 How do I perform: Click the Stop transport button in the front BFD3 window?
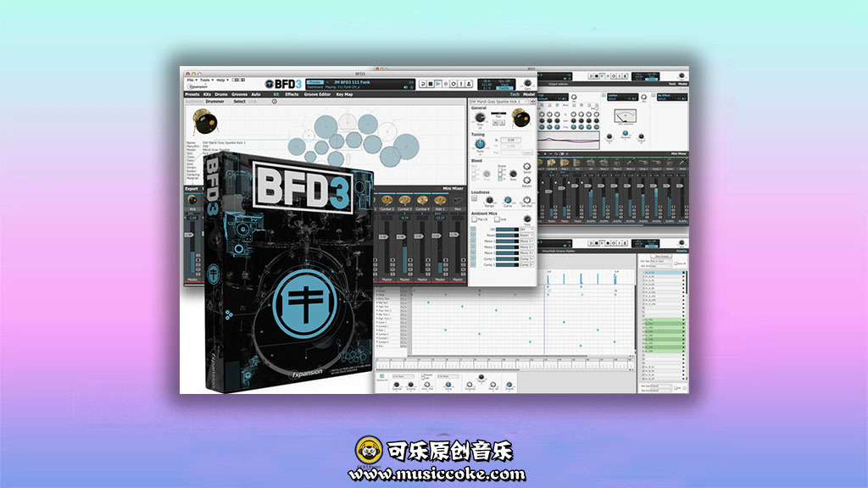431,84
